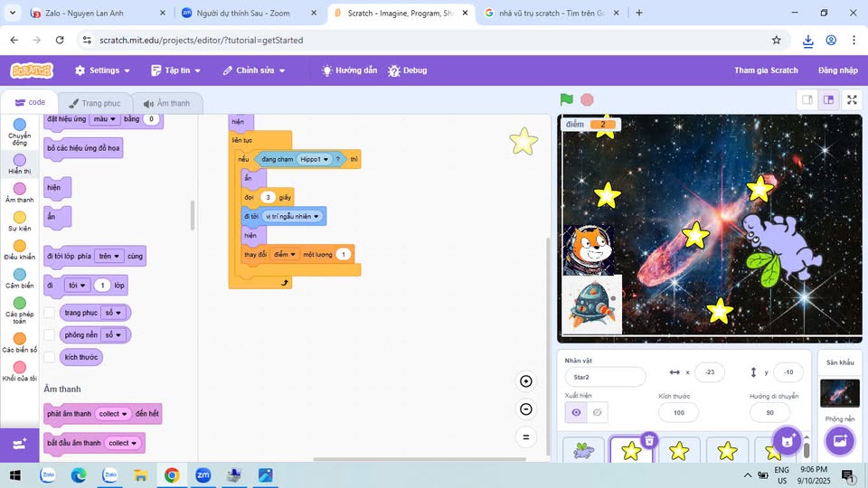Open the choose a backdrop button
This screenshot has width=868, height=488.
(840, 441)
